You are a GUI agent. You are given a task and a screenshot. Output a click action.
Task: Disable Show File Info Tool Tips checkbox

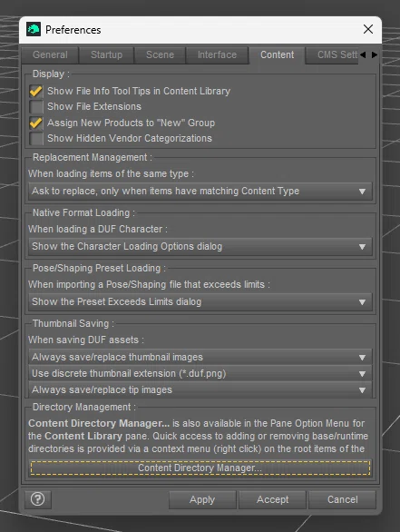point(36,92)
